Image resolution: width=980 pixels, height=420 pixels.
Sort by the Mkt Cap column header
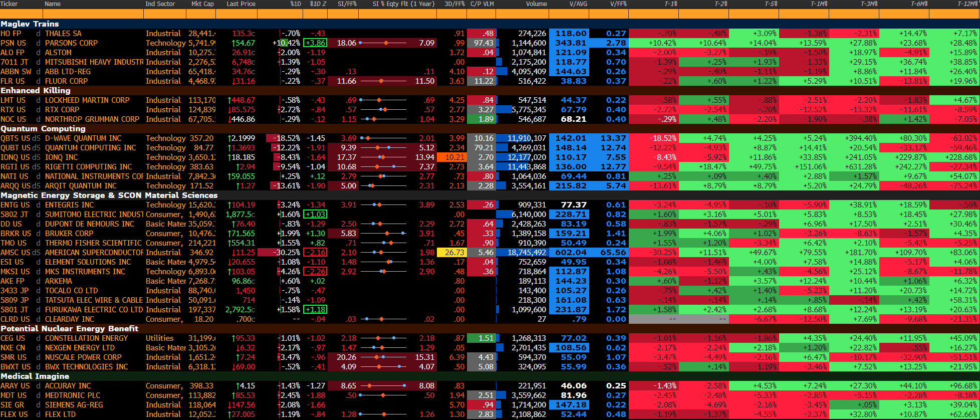pos(202,4)
